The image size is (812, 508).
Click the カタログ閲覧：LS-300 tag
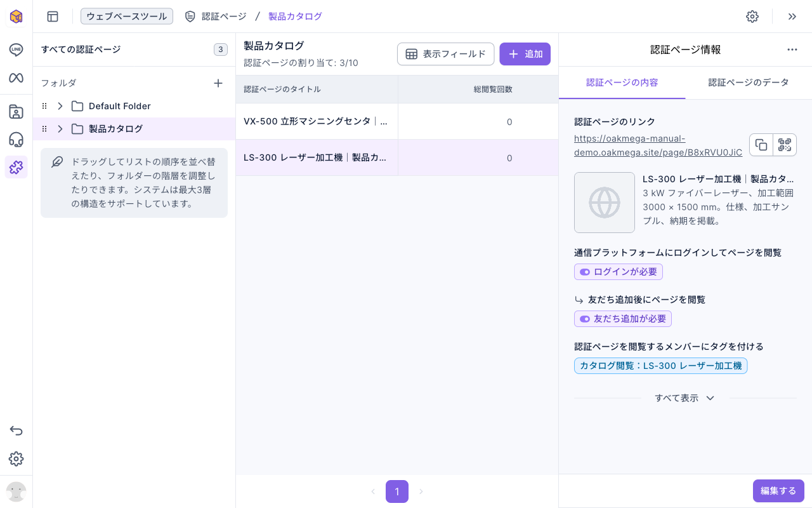[x=660, y=366]
